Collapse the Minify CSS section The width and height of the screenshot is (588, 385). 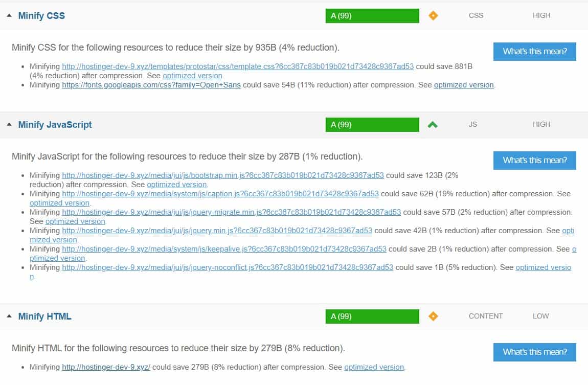click(9, 15)
